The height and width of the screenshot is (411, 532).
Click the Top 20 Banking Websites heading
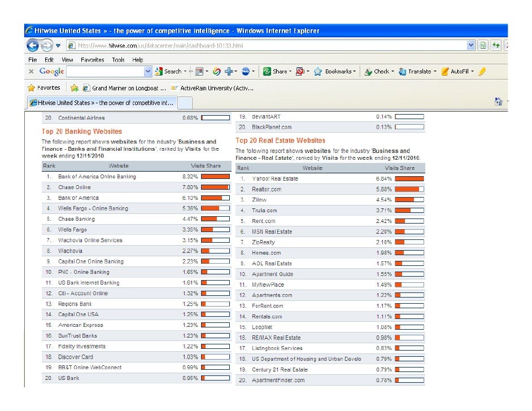(82, 131)
